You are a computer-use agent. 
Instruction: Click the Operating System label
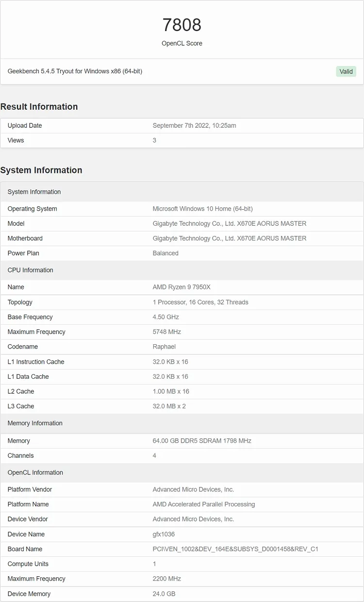32,209
